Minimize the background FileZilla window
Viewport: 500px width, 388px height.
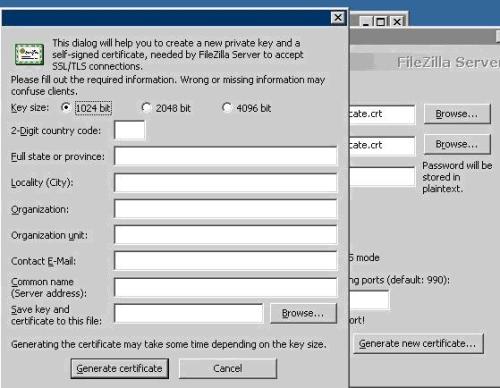pyautogui.click(x=366, y=22)
